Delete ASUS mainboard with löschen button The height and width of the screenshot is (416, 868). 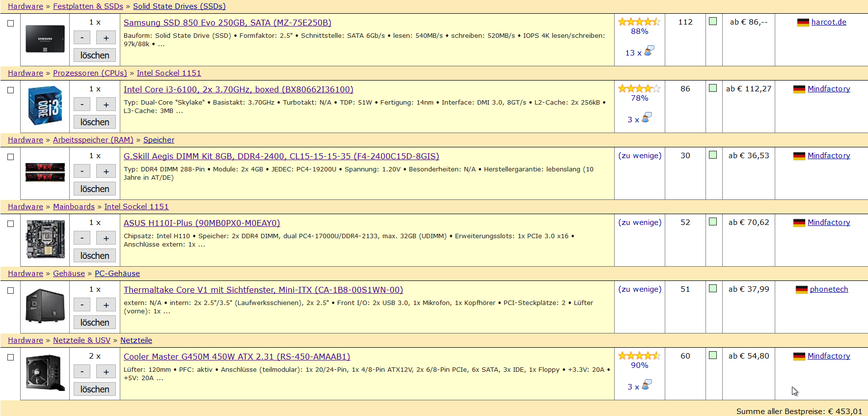pyautogui.click(x=95, y=255)
